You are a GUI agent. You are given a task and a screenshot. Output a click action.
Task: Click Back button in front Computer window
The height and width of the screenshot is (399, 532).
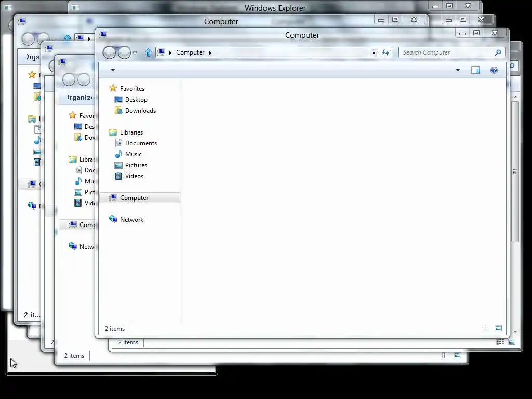tap(109, 52)
